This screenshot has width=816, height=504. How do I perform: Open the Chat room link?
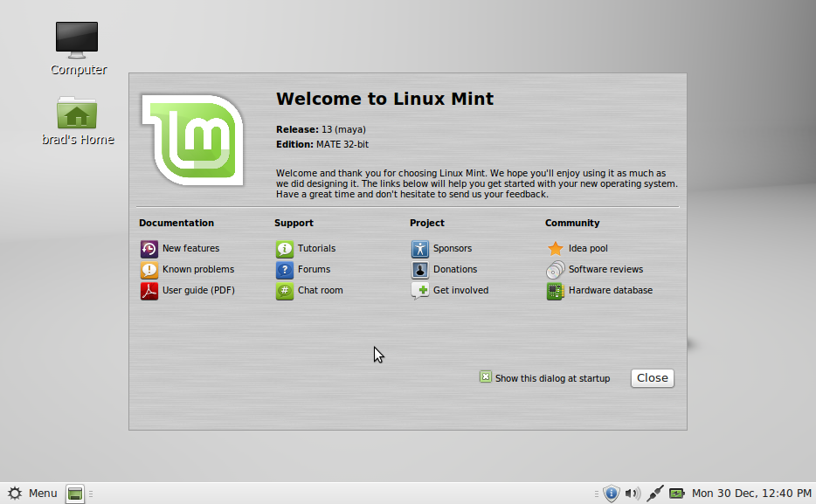[x=320, y=291]
